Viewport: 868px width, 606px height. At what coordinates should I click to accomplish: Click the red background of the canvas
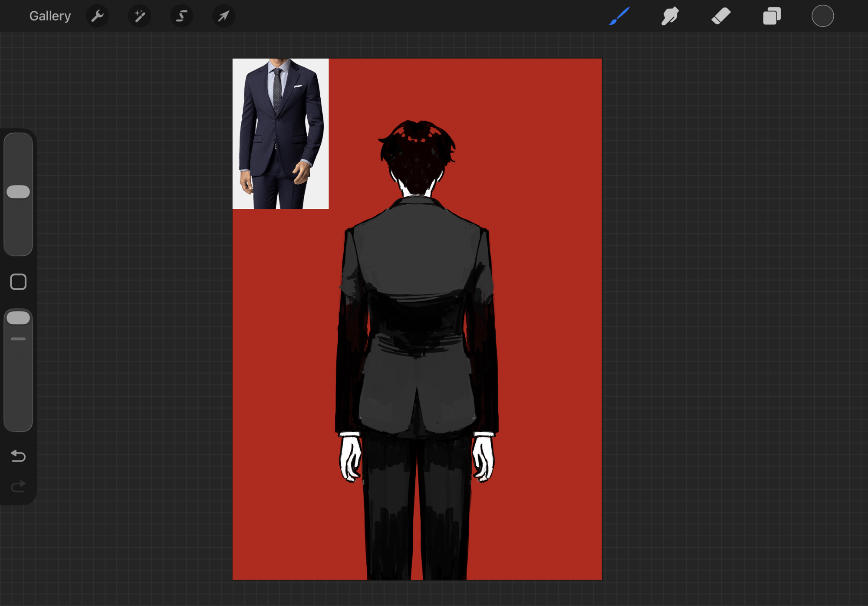[x=542, y=304]
